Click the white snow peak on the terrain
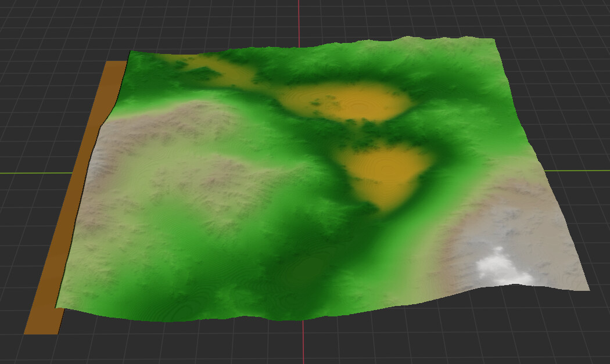This screenshot has height=364, width=610. pyautogui.click(x=501, y=267)
